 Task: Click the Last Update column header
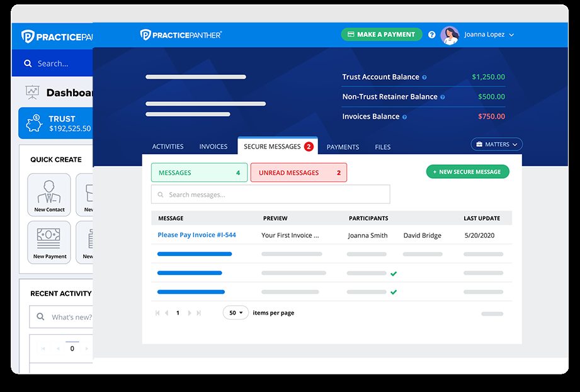pos(482,218)
